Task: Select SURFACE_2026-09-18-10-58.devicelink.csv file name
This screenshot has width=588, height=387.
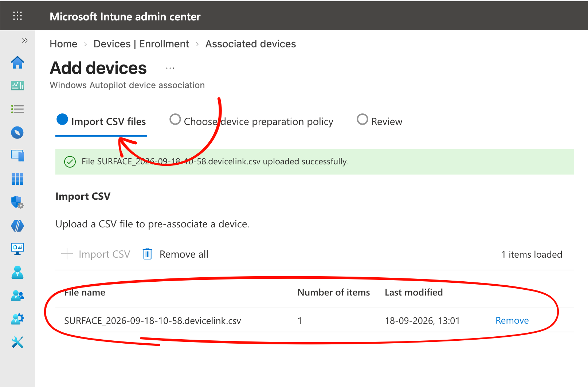Action: 153,321
